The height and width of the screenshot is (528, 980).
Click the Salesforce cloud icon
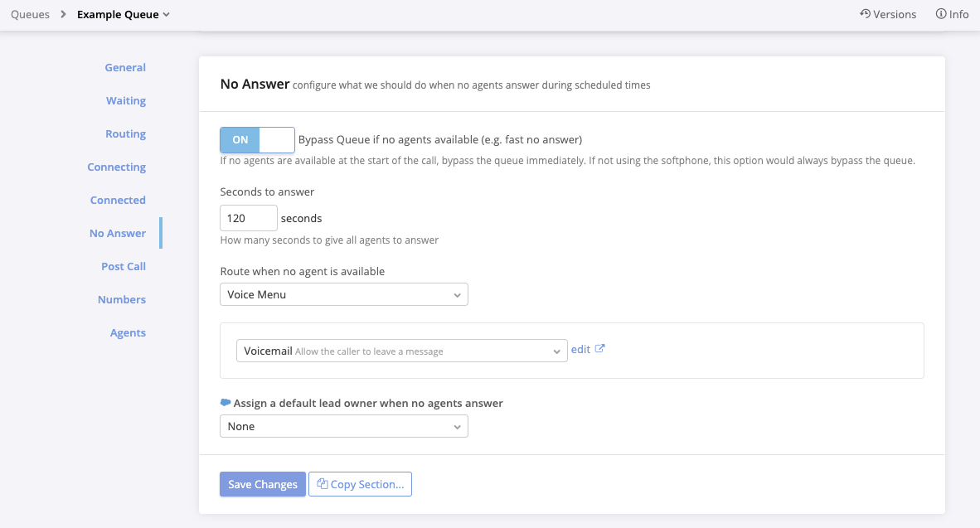(x=226, y=403)
